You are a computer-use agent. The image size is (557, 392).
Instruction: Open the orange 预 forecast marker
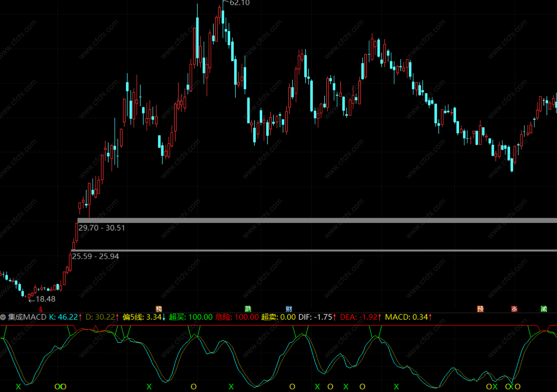tap(480, 309)
